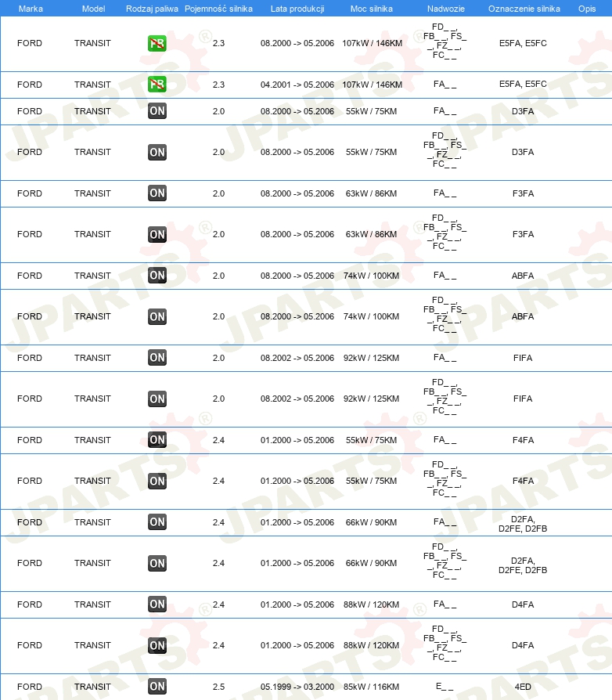Image resolution: width=612 pixels, height=700 pixels.
Task: Click the Model column header
Action: (x=94, y=9)
